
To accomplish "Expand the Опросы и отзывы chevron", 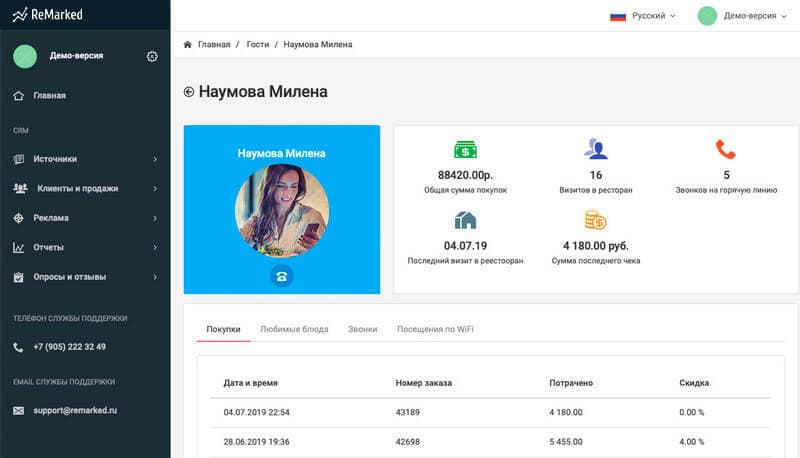I will pyautogui.click(x=155, y=277).
